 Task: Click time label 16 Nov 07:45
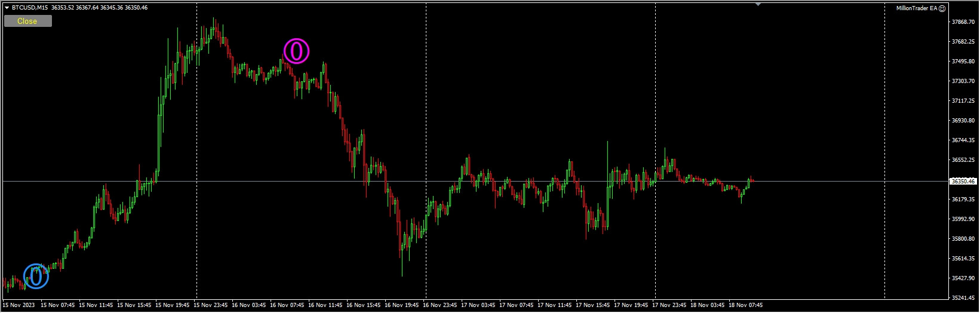point(287,305)
